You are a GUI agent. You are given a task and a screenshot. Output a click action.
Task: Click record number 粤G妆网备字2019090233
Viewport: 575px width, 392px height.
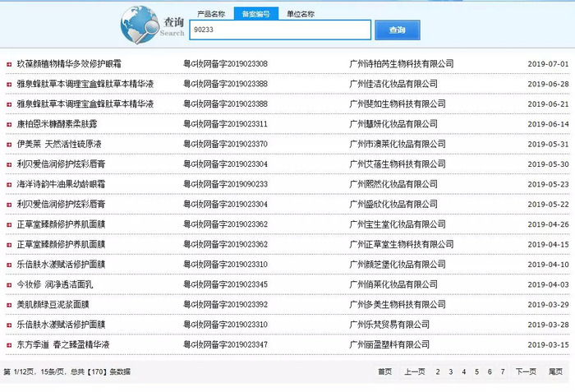pos(226,184)
